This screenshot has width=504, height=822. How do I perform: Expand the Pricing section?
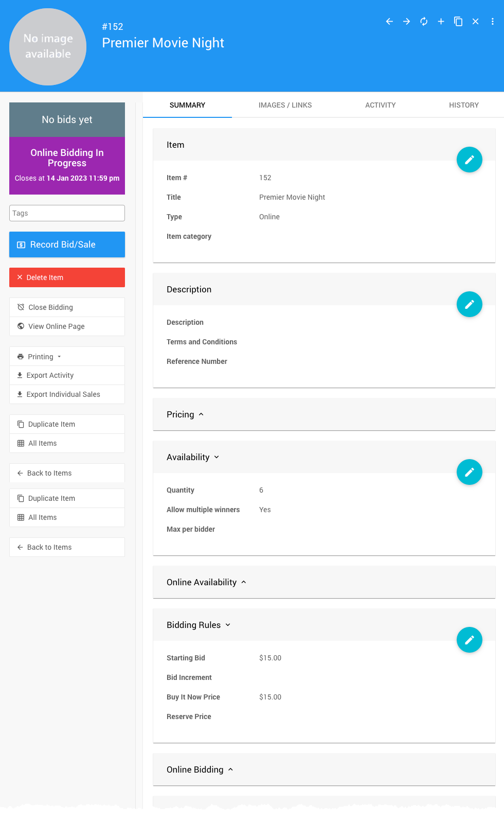185,414
